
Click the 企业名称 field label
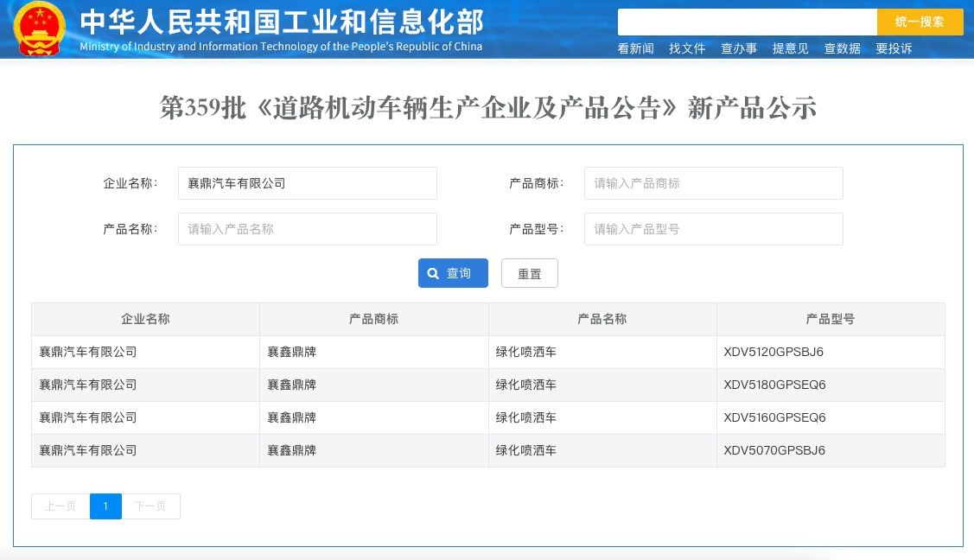pos(131,183)
